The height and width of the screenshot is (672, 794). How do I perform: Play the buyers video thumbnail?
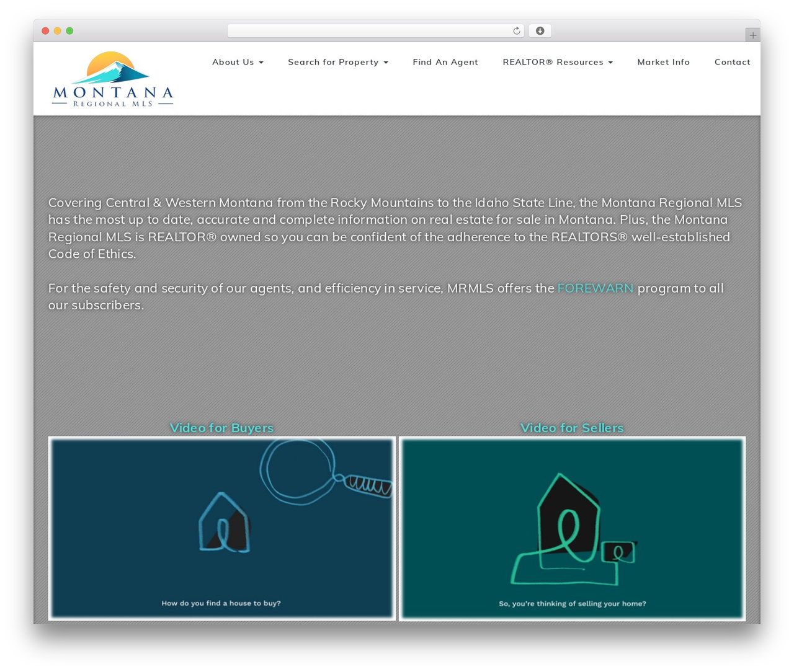pos(222,528)
